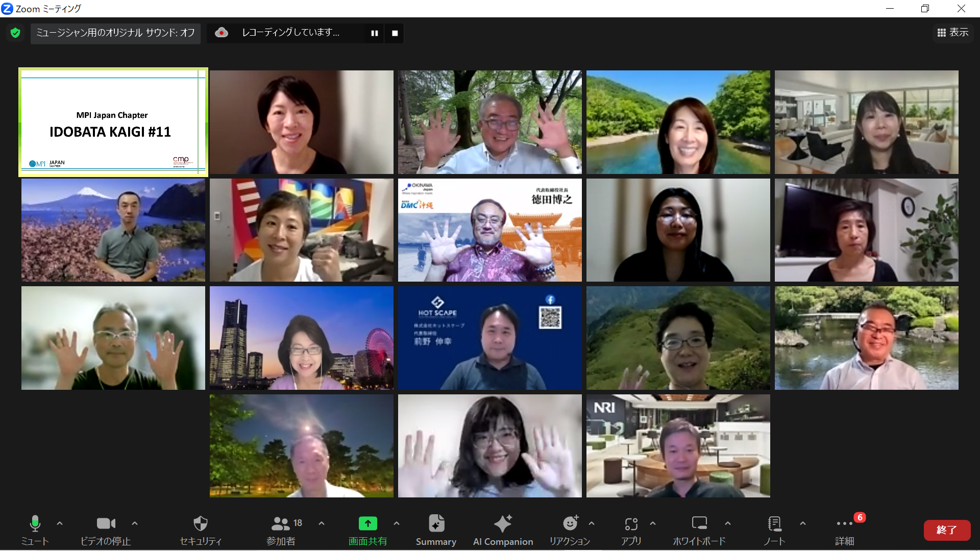Viewport: 980px width, 551px height.
Task: Open the view layout menu at top right
Action: [953, 33]
